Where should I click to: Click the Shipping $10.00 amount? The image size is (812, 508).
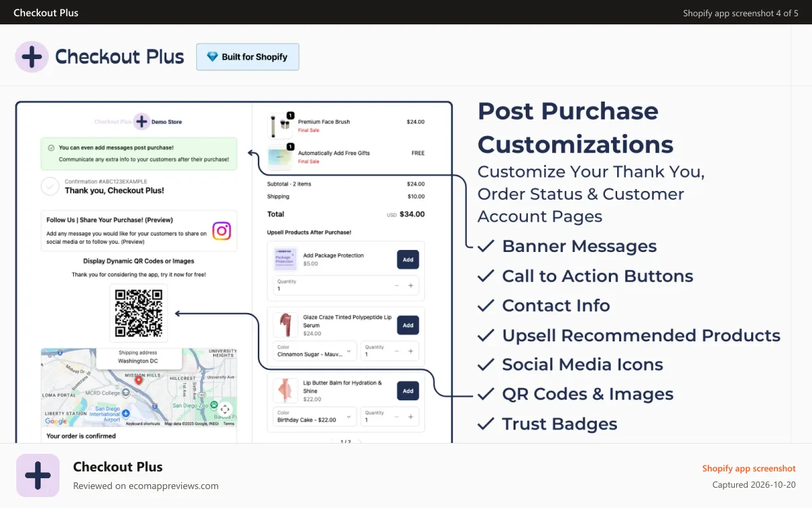(x=415, y=197)
